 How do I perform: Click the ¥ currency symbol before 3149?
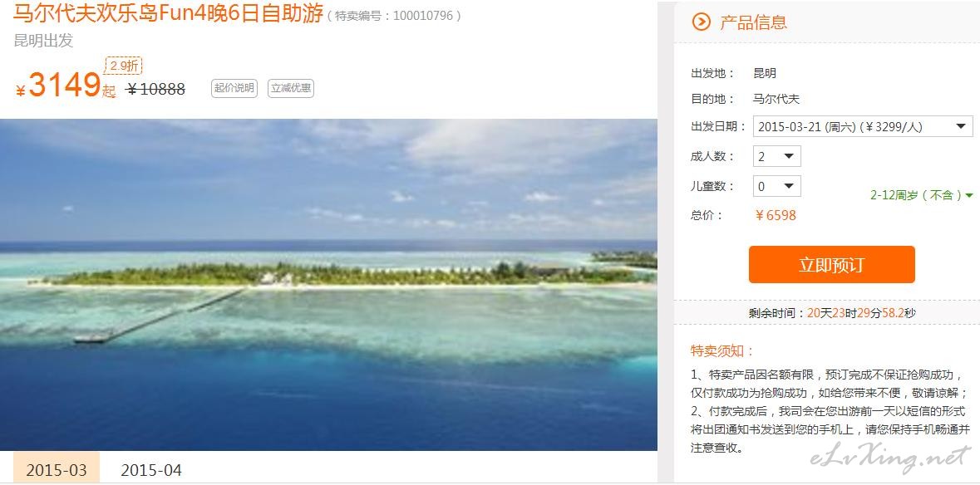[21, 91]
